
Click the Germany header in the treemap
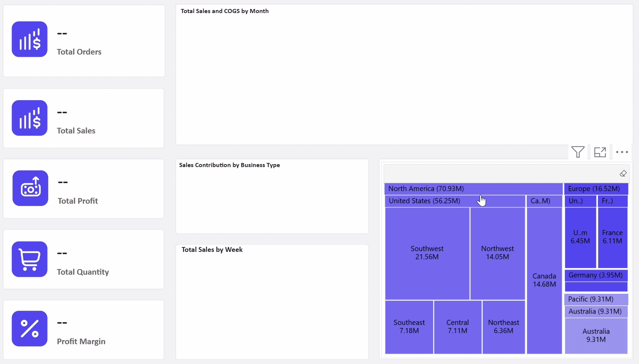click(x=595, y=275)
